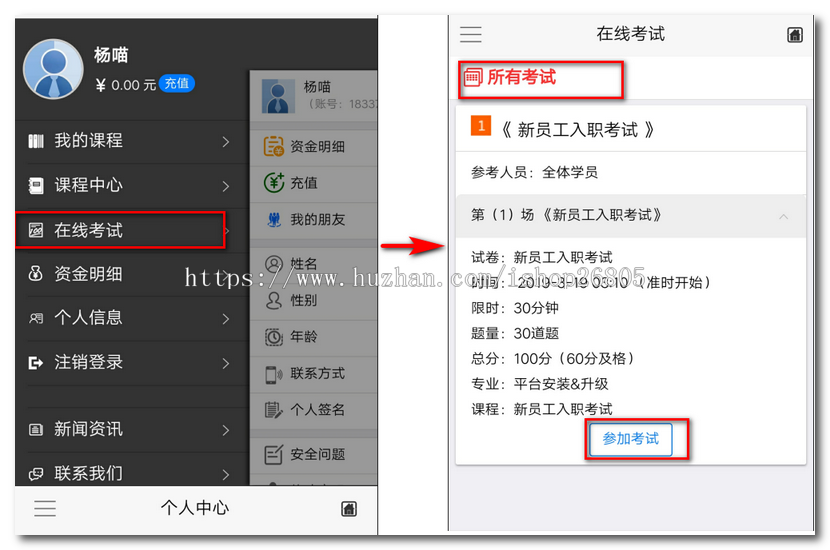Click the orange number 1 badge
Viewport: 830px width, 550px height.
pyautogui.click(x=481, y=126)
